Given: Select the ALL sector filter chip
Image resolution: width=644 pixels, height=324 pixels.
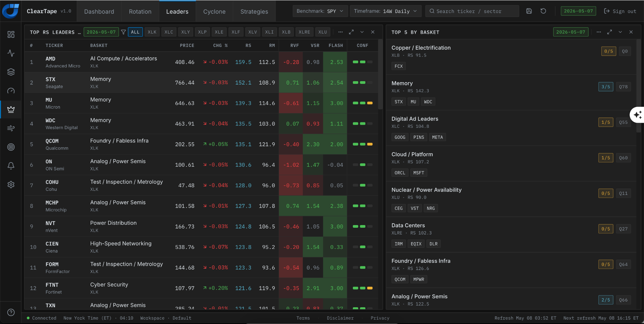Looking at the screenshot, I should tap(135, 32).
